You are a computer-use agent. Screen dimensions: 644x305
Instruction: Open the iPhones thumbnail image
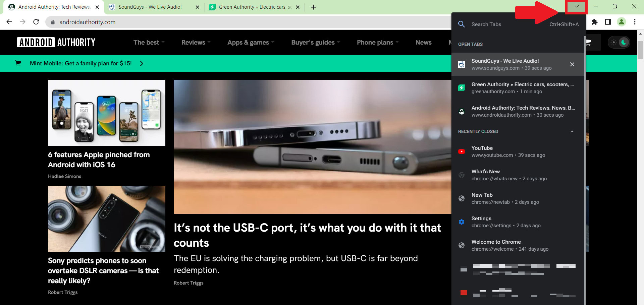coord(107,113)
